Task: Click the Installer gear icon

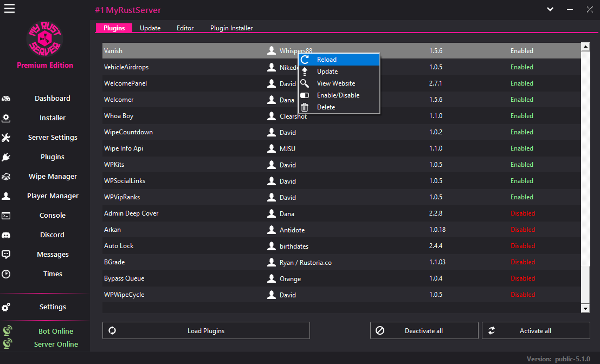Action: [x=6, y=118]
